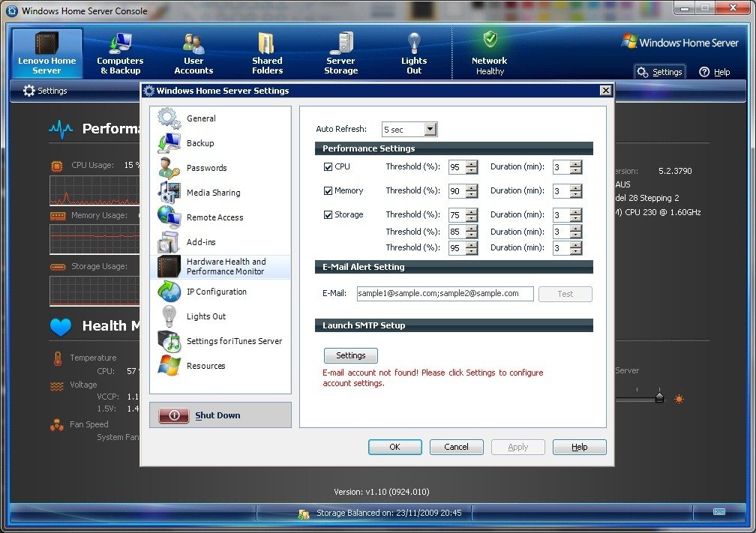Select Lights Out bulb icon in settings list

[169, 316]
